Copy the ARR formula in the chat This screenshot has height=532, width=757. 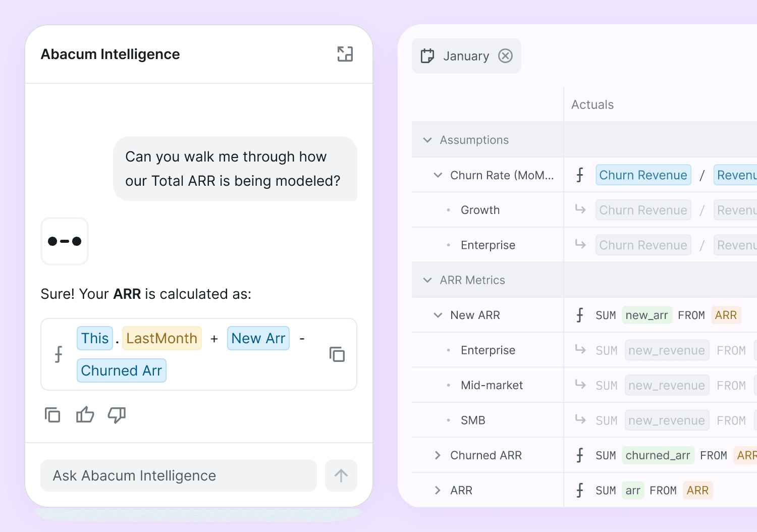(x=337, y=354)
